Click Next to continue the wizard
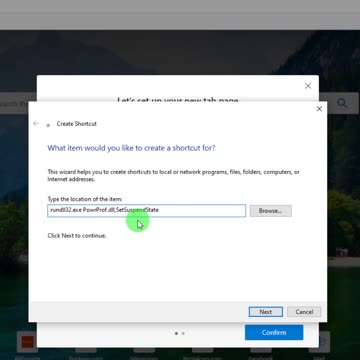This screenshot has width=360, height=360. tap(266, 312)
